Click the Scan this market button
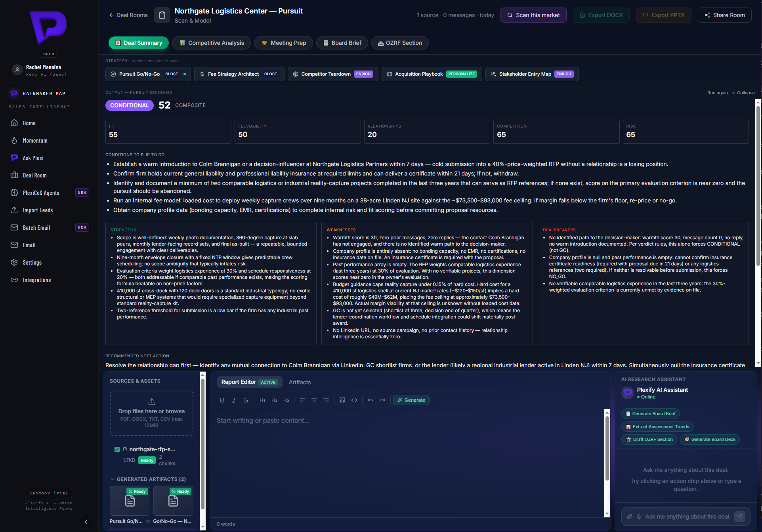 point(533,15)
